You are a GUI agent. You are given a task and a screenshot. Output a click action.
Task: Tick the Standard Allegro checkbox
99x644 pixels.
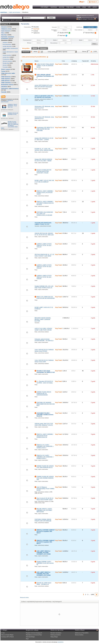tap(84, 33)
